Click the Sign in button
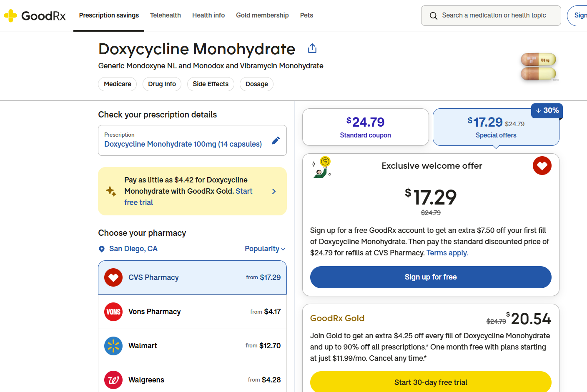 click(577, 16)
